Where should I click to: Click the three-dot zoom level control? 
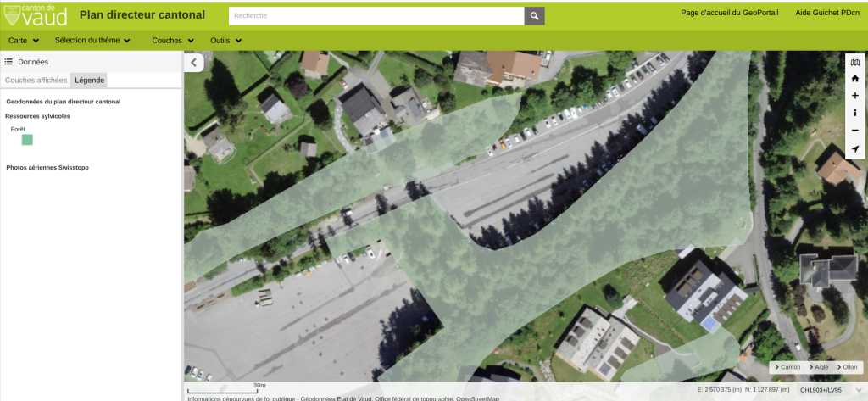pyautogui.click(x=855, y=113)
